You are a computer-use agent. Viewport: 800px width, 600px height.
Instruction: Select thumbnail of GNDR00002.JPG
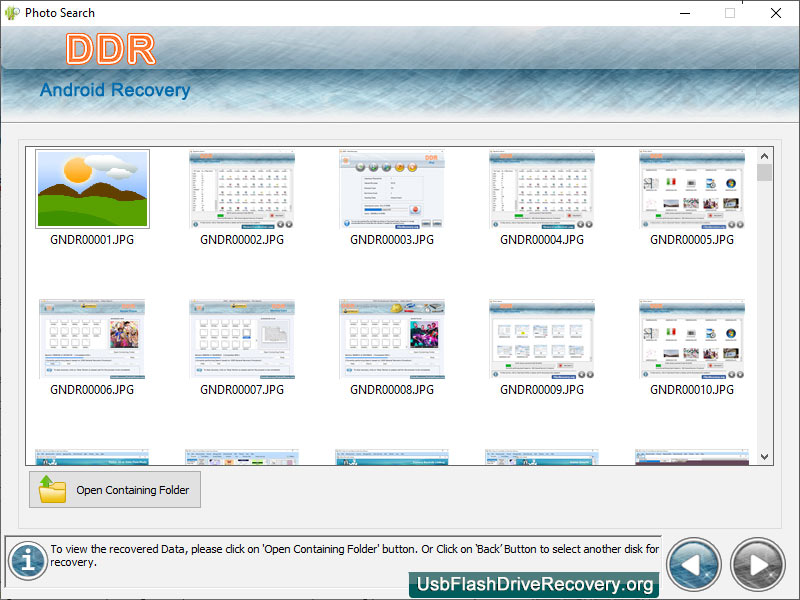[242, 189]
